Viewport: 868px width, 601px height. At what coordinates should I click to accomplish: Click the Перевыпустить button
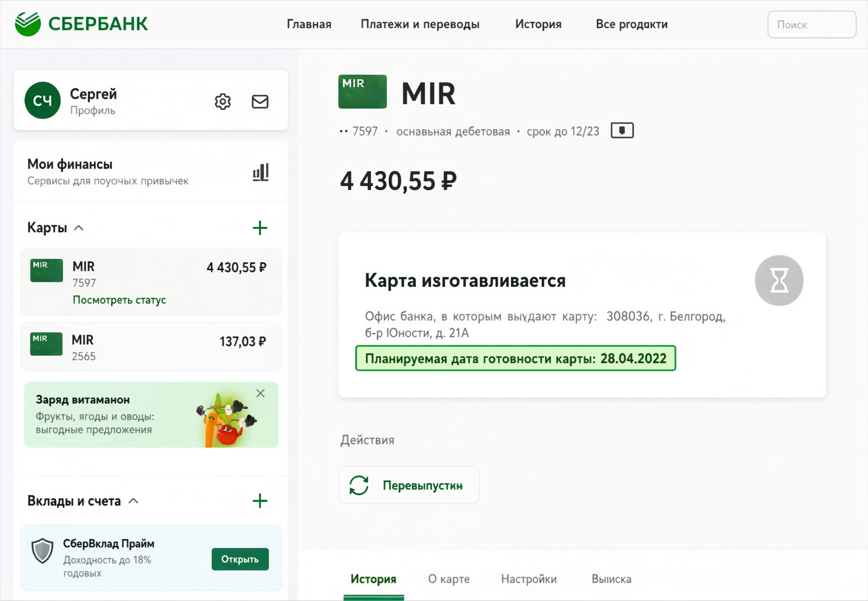click(x=409, y=485)
